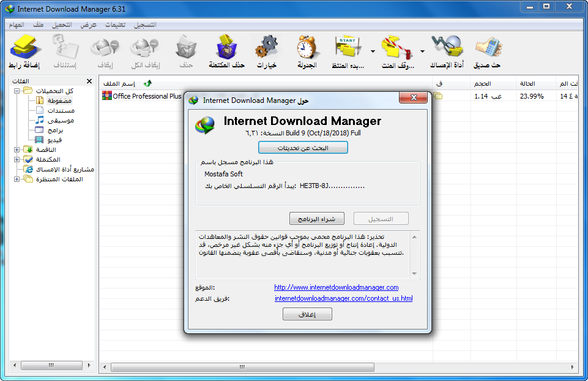Image resolution: width=588 pixels, height=381 pixels.
Task: Open the Grabber tool (أداة الإمساك) icon
Action: coord(447,51)
